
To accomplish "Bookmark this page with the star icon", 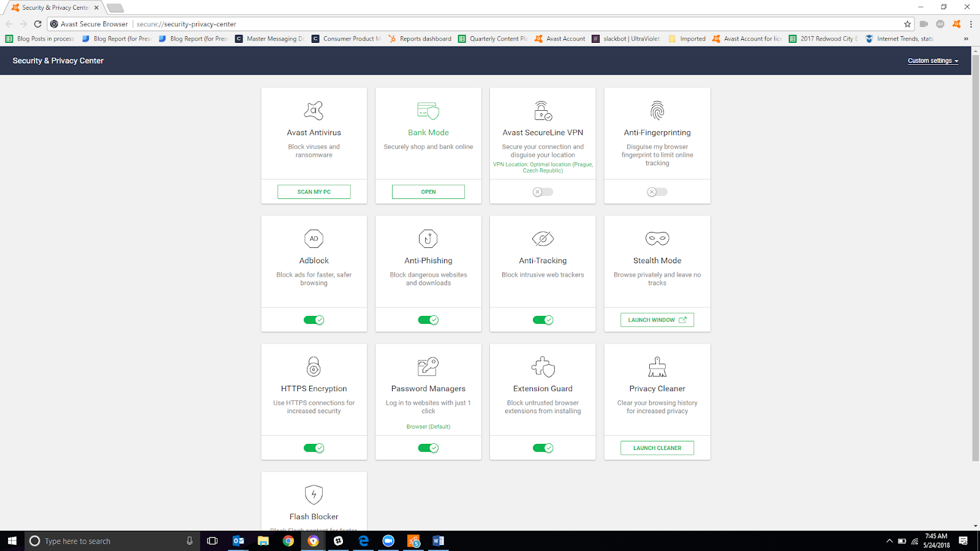I will coord(907,24).
